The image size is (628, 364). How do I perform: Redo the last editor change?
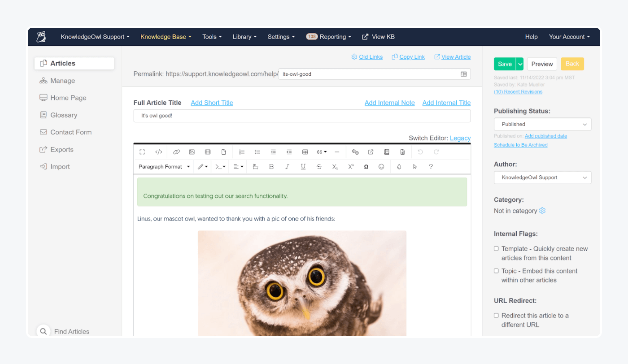coord(436,152)
